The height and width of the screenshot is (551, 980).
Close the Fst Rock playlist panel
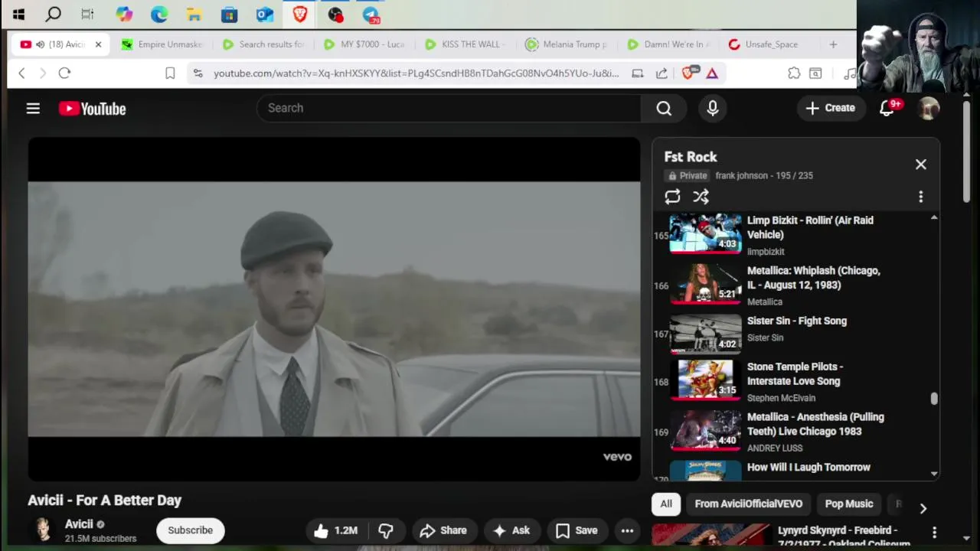921,165
